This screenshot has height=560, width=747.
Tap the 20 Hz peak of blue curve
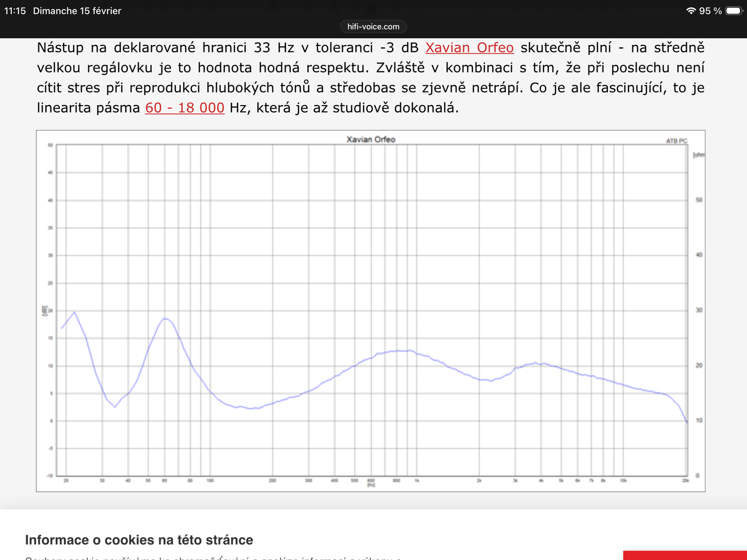pyautogui.click(x=74, y=312)
